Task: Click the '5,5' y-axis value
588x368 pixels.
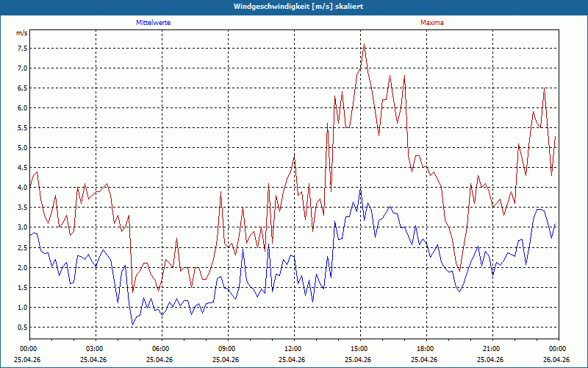Action: point(22,127)
